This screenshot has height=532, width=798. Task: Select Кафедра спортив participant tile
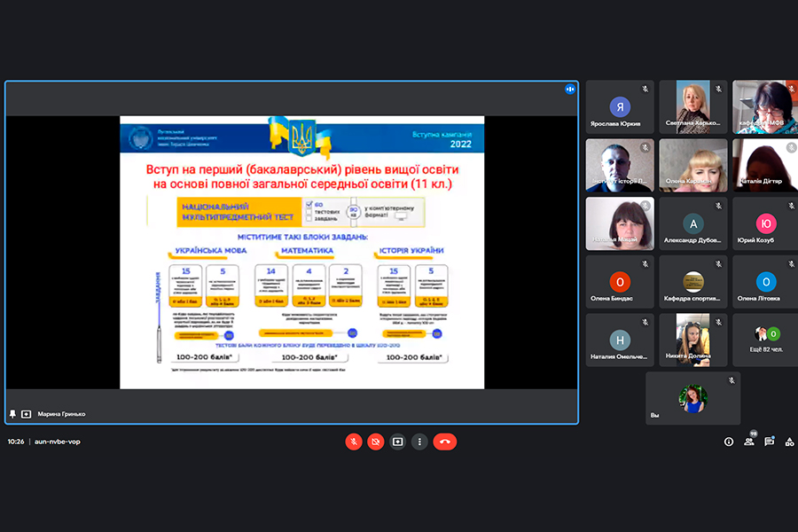693,282
